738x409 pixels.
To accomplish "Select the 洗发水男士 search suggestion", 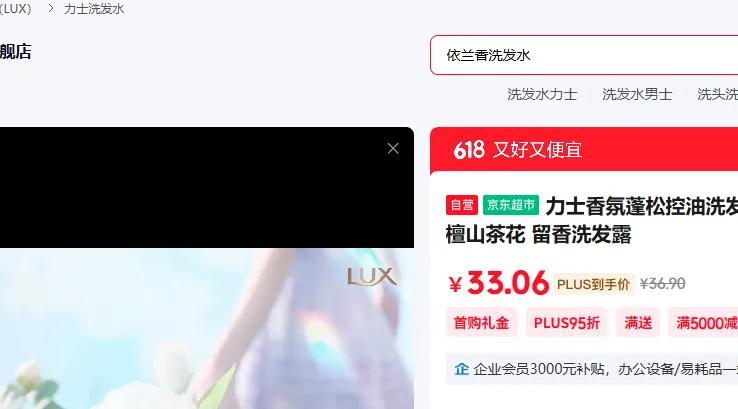I will (637, 94).
